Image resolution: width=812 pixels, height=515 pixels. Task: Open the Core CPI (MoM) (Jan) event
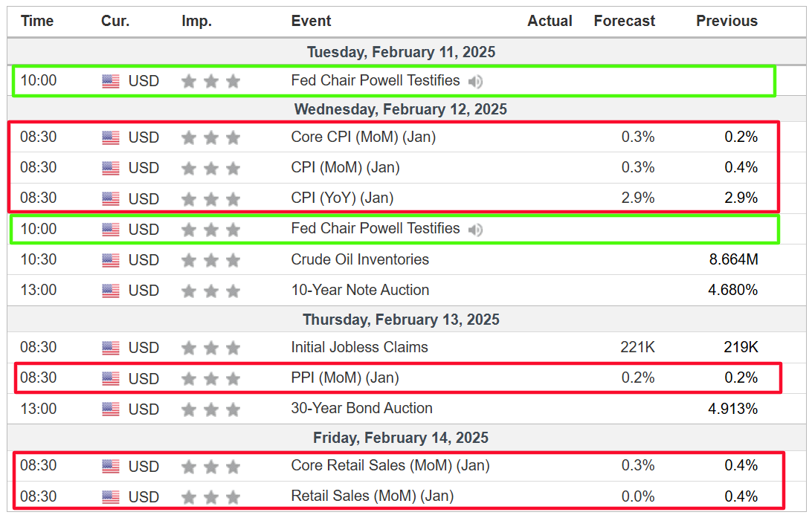point(364,137)
